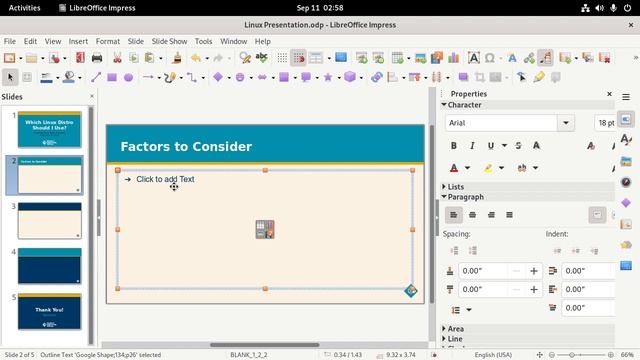Open the clock and calendar panel
Screen dimensions: 640x360
320,8
